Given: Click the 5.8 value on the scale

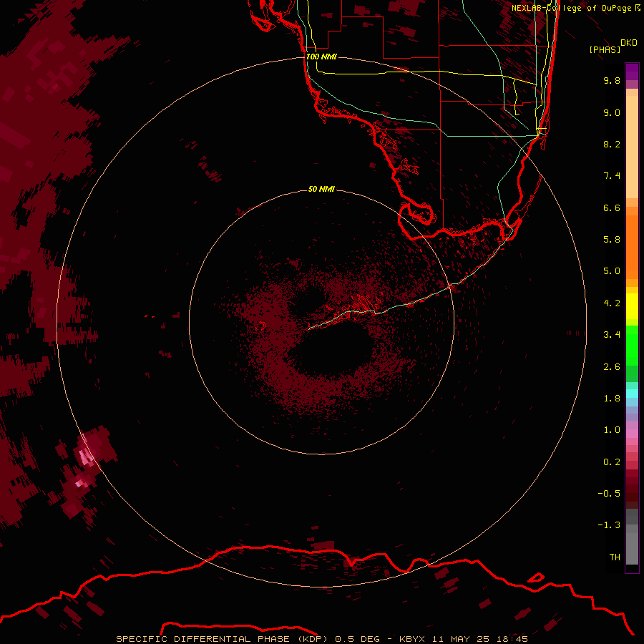Looking at the screenshot, I should (x=612, y=240).
